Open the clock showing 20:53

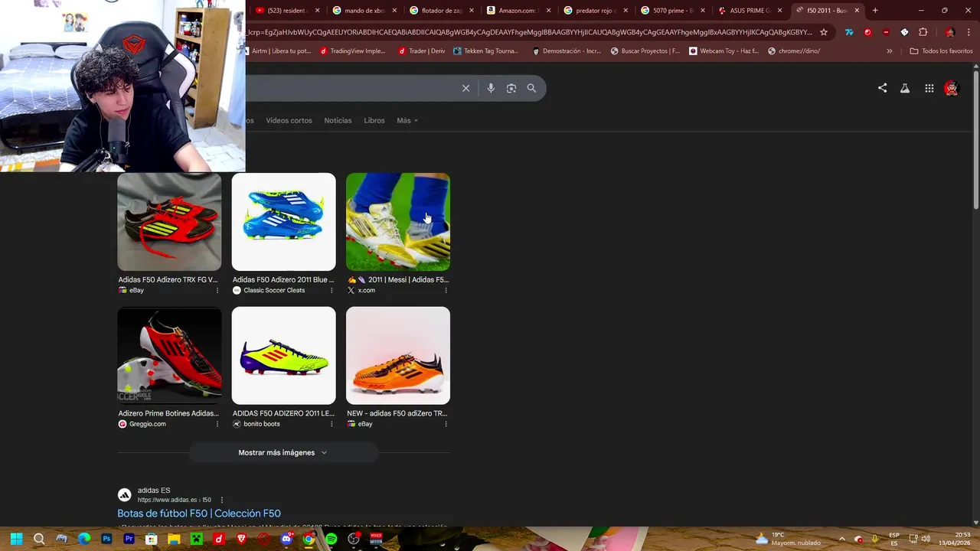(x=956, y=539)
